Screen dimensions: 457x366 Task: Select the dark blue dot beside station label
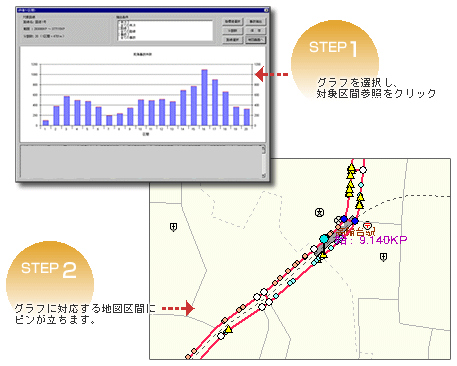(355, 221)
